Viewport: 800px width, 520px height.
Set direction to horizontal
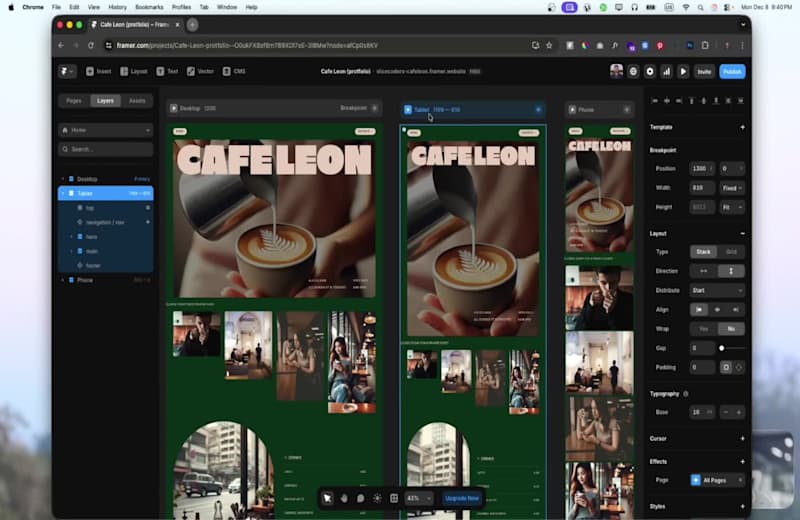pos(704,271)
